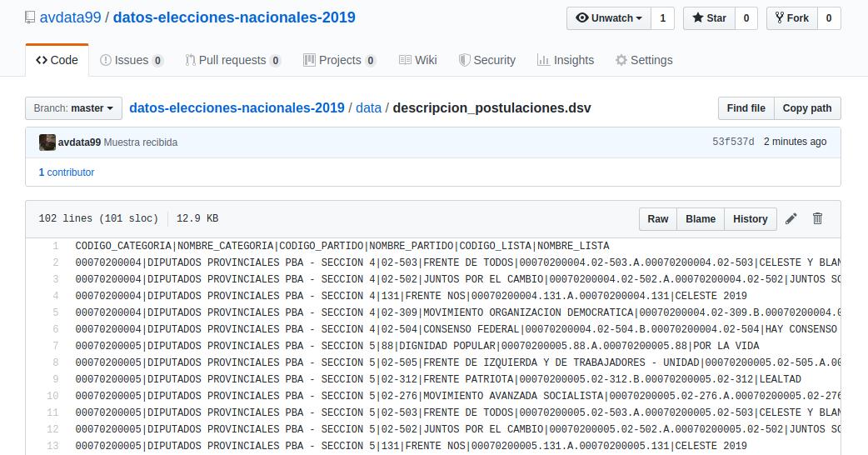Viewport: 868px width, 455px height.
Task: View the Raw file
Action: 658,219
